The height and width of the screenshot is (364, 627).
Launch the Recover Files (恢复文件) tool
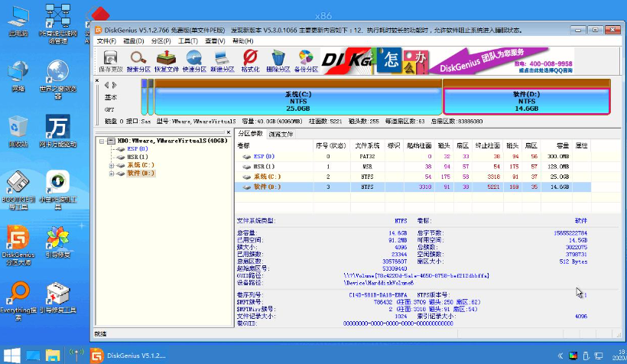pos(167,61)
